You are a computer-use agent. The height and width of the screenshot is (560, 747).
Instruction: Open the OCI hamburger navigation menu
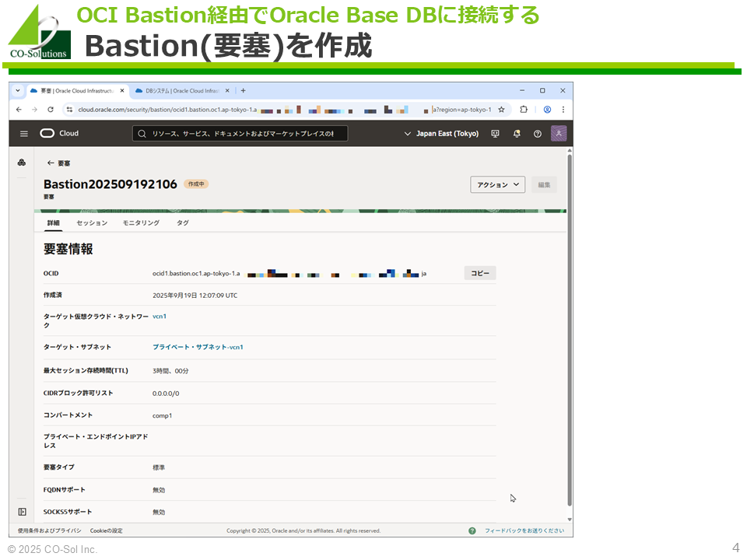pos(24,134)
